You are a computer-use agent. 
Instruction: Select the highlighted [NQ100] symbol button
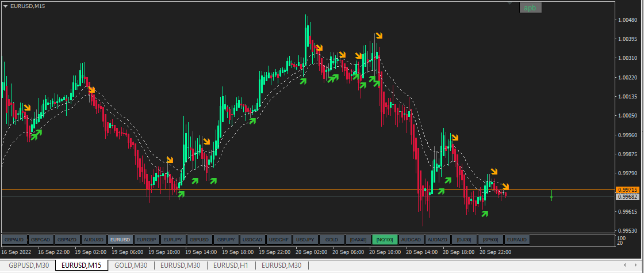[385, 240]
